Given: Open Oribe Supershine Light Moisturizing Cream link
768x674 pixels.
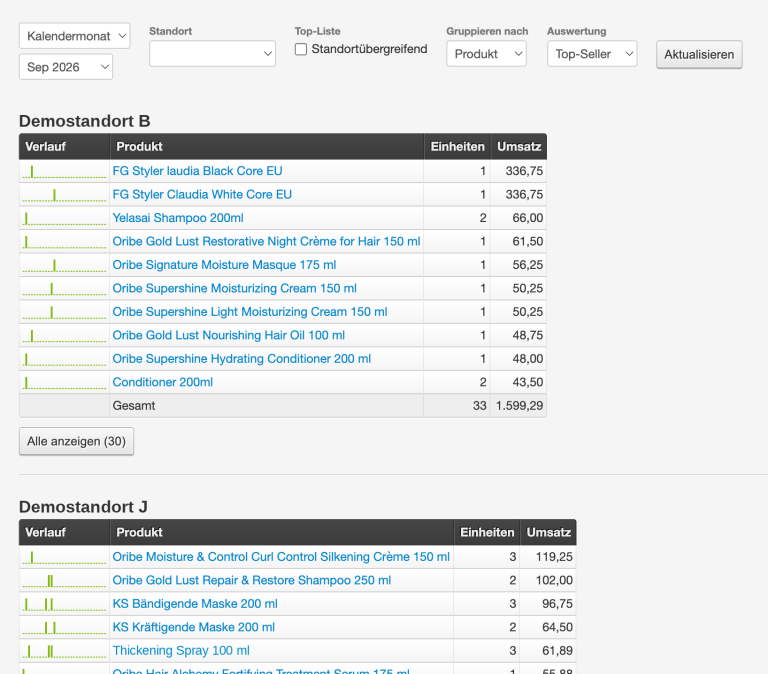Looking at the screenshot, I should (250, 312).
